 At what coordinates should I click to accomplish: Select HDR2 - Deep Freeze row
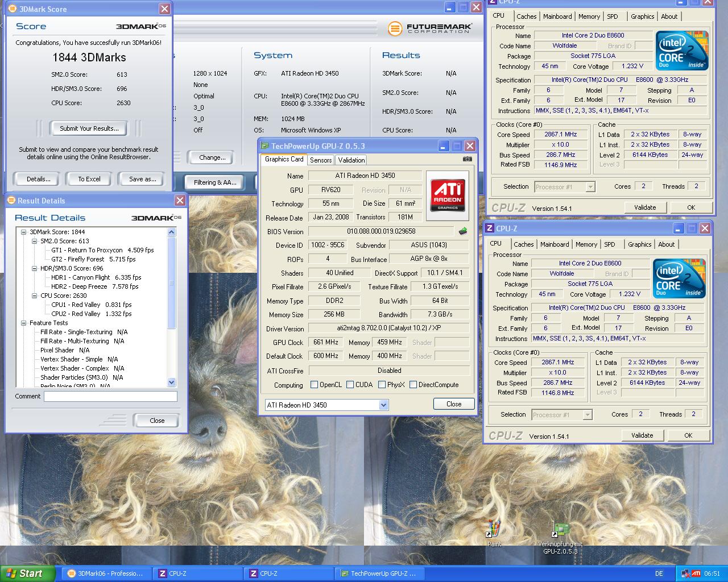point(94,286)
